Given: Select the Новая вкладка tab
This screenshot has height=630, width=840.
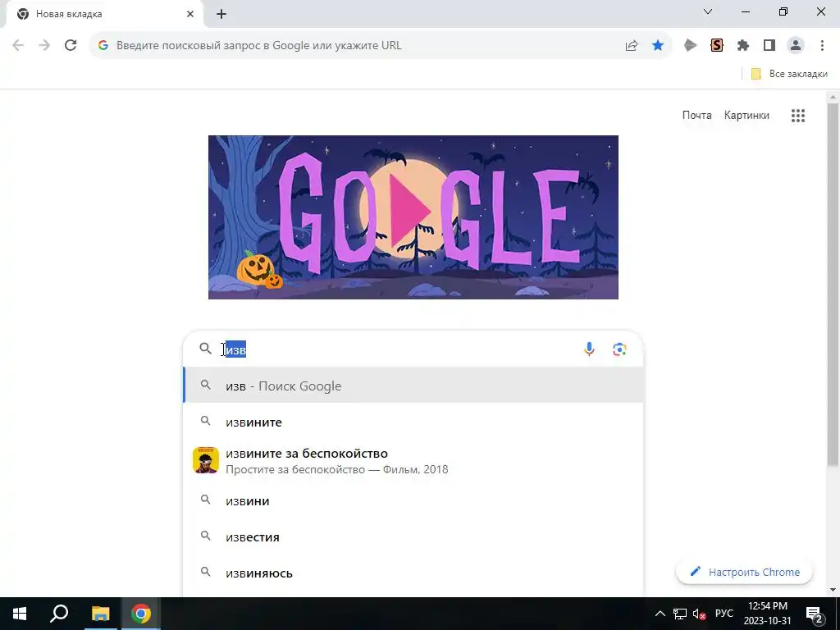Looking at the screenshot, I should pos(105,15).
